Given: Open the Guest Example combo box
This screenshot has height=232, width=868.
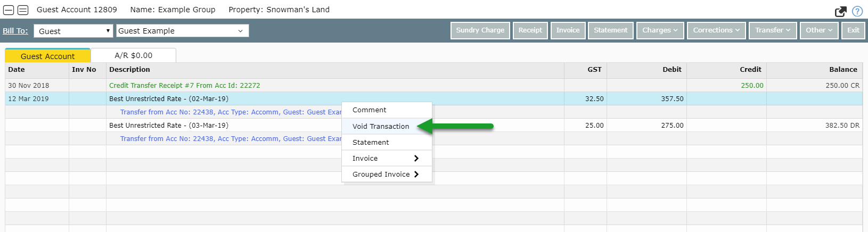Looking at the screenshot, I should [182, 31].
